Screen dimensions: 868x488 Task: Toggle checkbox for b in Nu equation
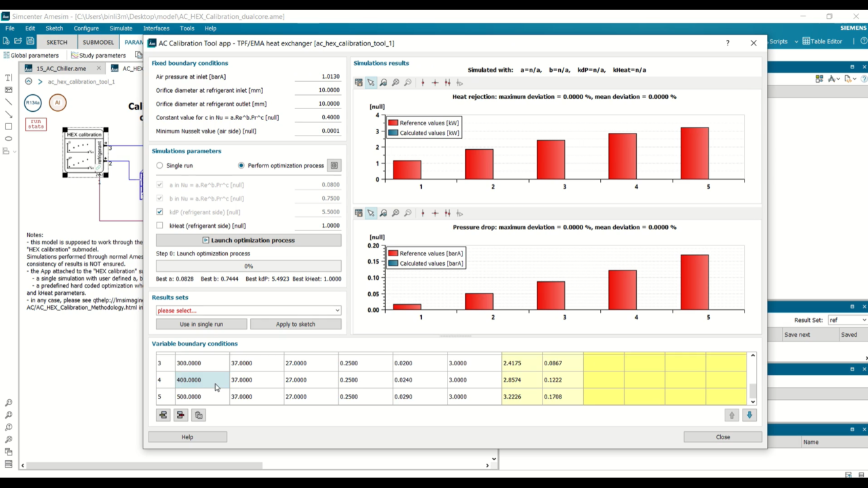click(160, 199)
